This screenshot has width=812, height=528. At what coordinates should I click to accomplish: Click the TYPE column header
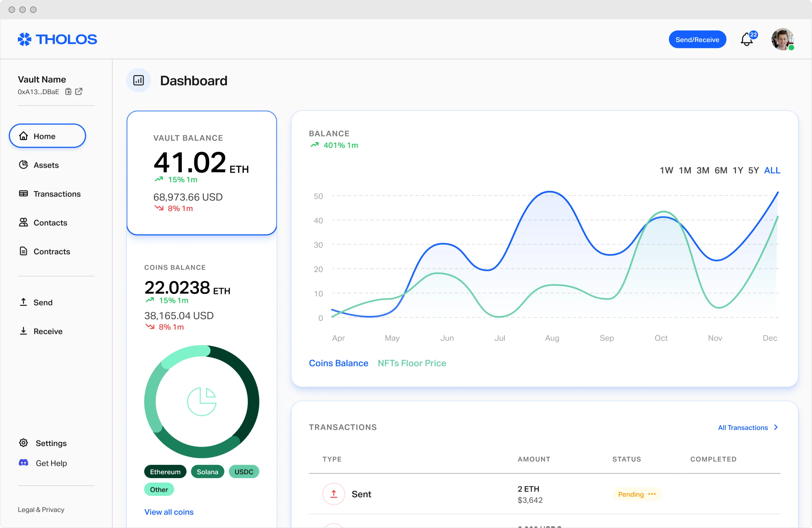click(x=332, y=459)
